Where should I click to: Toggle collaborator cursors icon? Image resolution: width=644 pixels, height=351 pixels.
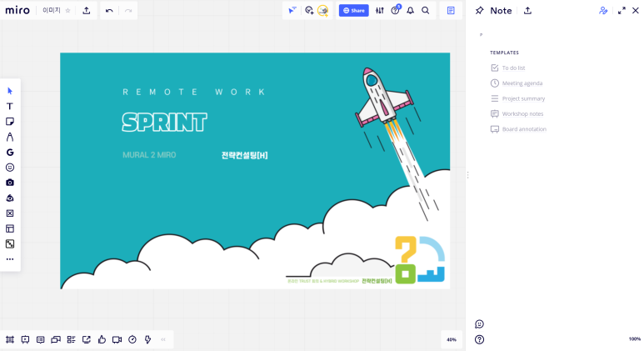[292, 10]
